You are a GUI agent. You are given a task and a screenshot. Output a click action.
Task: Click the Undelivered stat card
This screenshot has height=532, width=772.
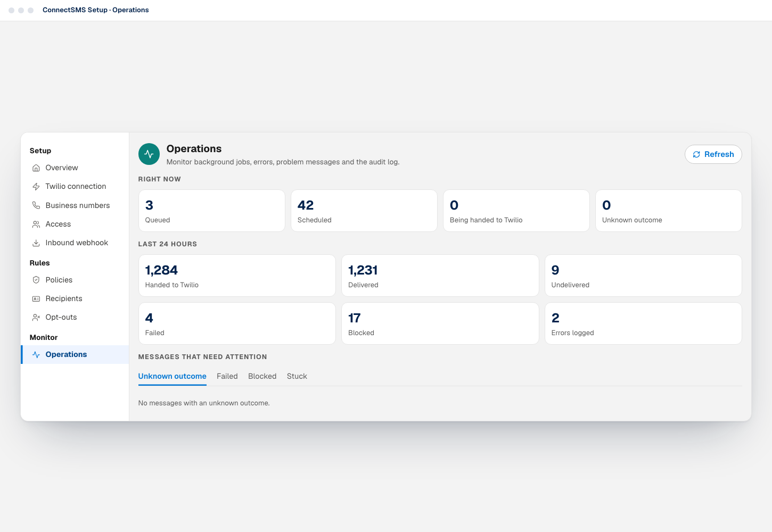pos(643,276)
